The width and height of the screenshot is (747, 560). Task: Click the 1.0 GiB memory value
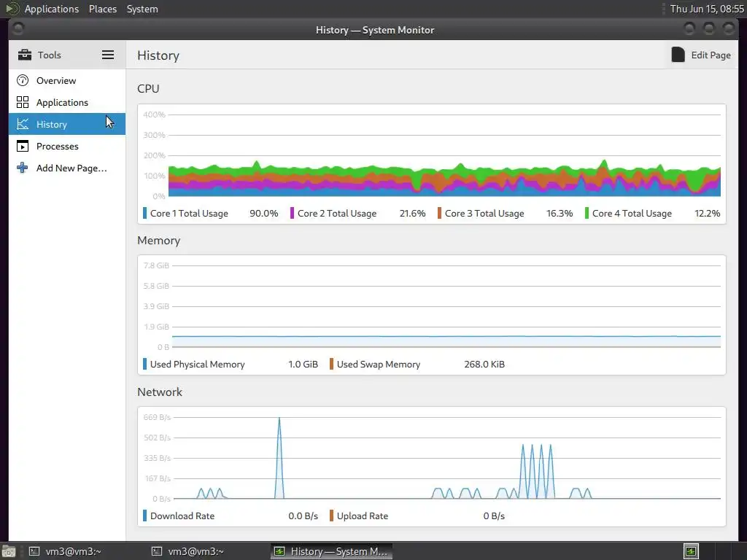[x=303, y=365]
